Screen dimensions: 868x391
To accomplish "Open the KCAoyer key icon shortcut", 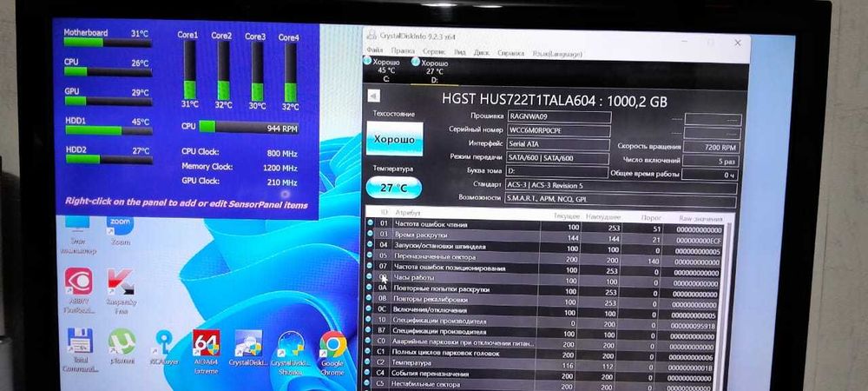I will point(163,347).
